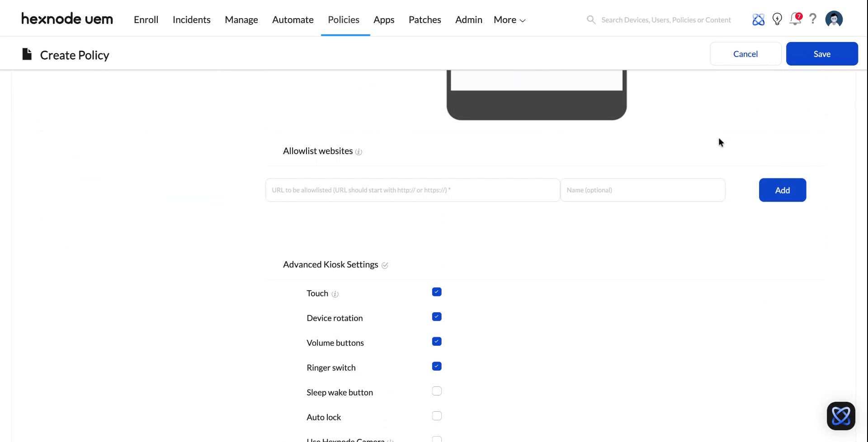868x442 pixels.
Task: Launch the floating Hexnode assistant bubble
Action: [x=841, y=415]
